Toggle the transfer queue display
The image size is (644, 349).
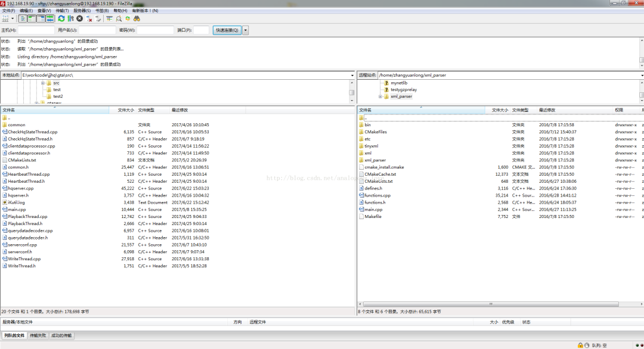pyautogui.click(x=49, y=18)
